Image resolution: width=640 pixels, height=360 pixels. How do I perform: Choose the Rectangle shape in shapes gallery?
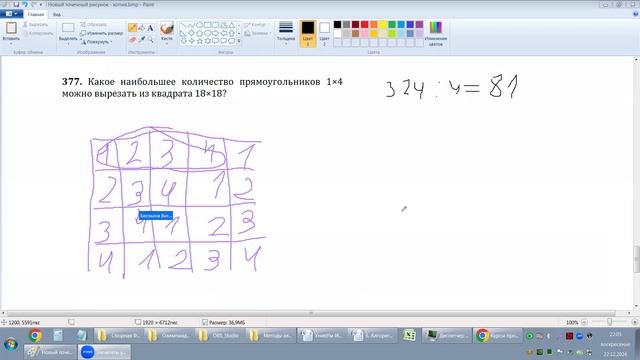(x=207, y=25)
